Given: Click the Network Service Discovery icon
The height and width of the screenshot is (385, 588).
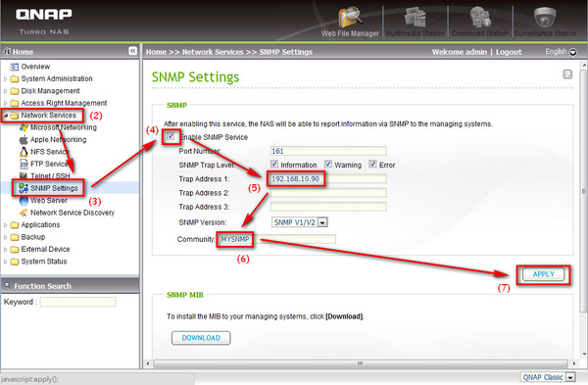Looking at the screenshot, I should tap(24, 213).
